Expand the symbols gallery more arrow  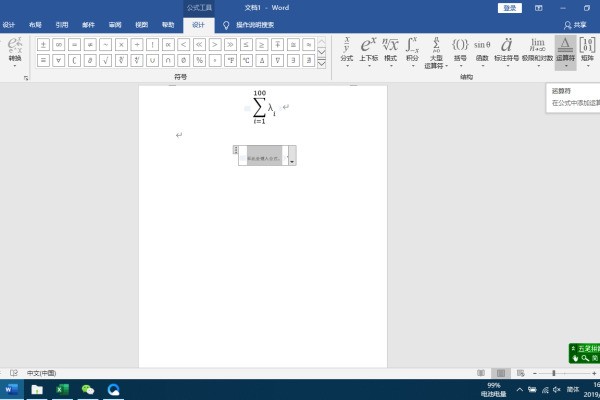[322, 62]
